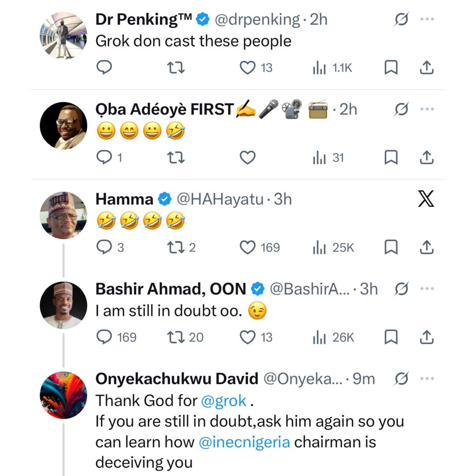This screenshot has height=476, width=476.
Task: Share Hamma's tweet
Action: (x=427, y=247)
